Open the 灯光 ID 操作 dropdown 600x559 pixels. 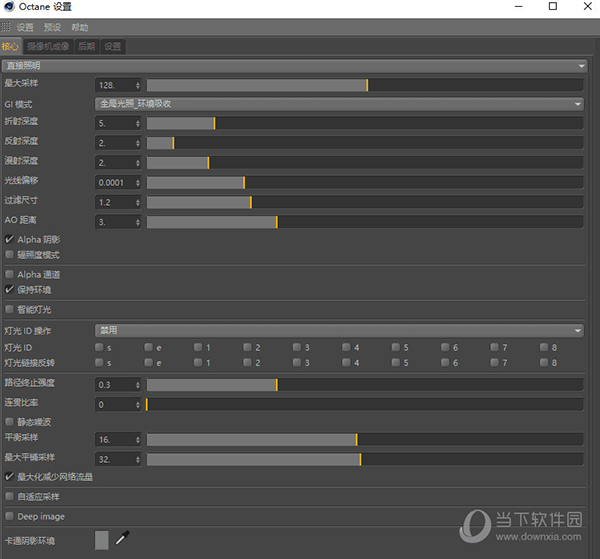pyautogui.click(x=339, y=330)
